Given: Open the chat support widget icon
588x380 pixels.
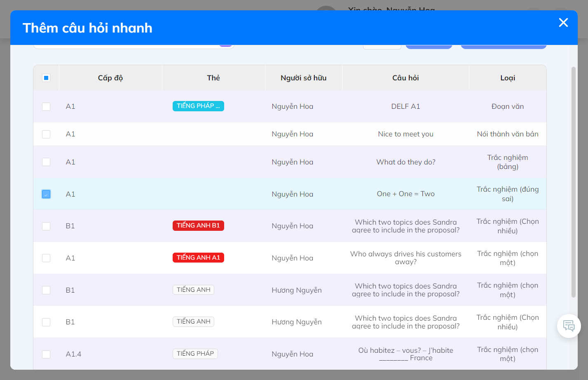Looking at the screenshot, I should (569, 326).
